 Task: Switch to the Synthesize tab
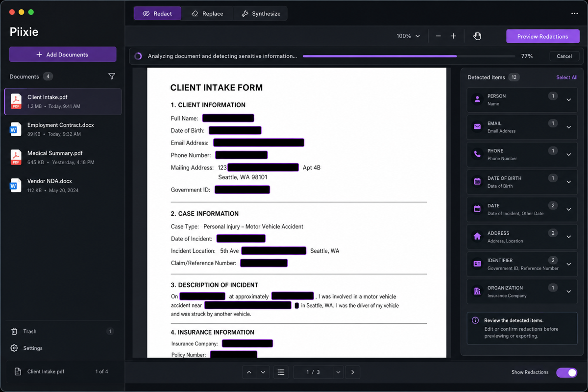point(261,14)
